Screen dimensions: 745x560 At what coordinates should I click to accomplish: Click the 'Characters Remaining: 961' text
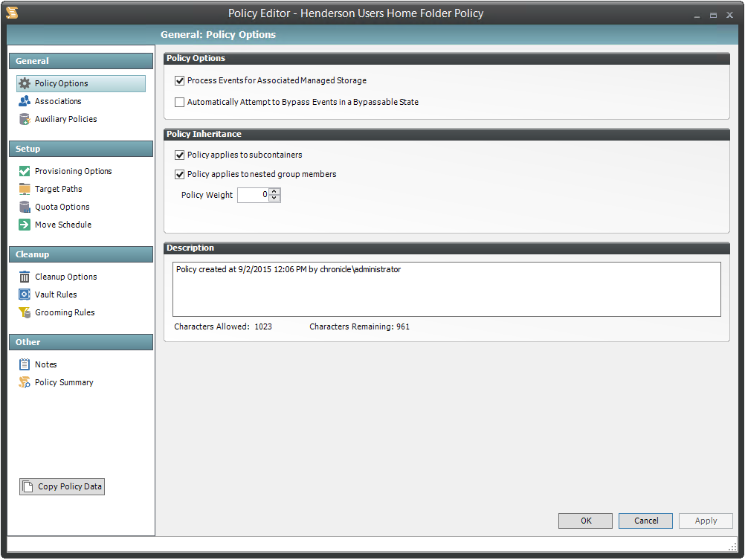[x=359, y=326]
